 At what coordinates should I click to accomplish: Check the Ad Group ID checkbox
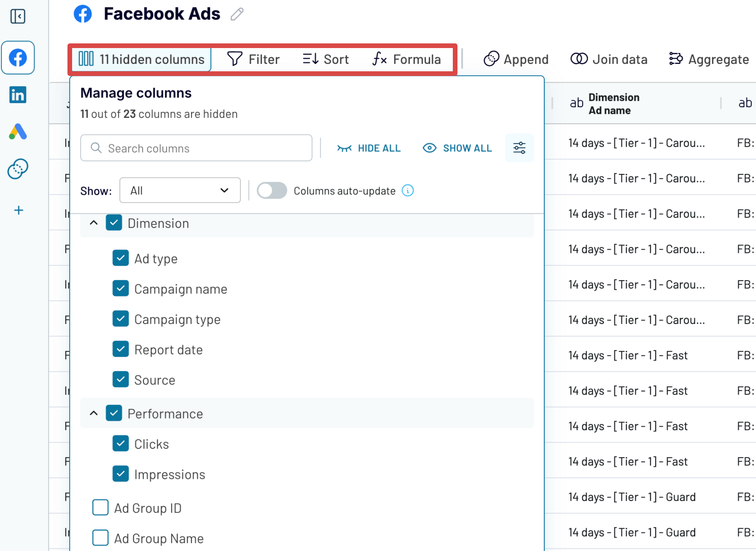[x=100, y=508]
